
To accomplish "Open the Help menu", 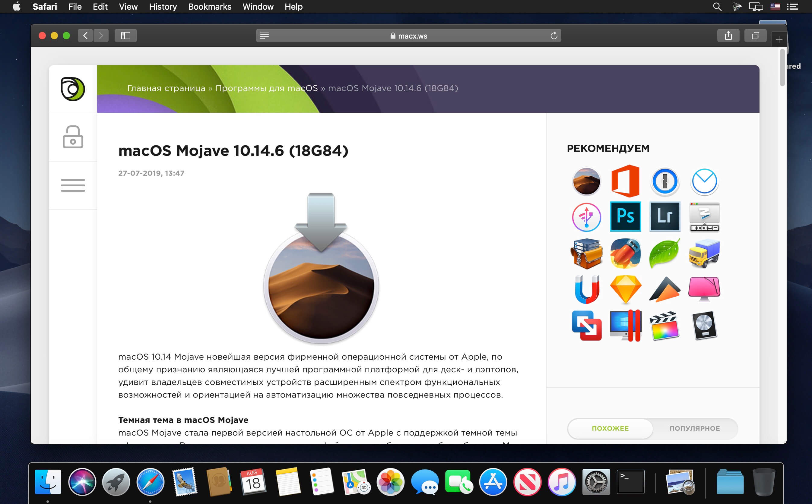I will [294, 7].
